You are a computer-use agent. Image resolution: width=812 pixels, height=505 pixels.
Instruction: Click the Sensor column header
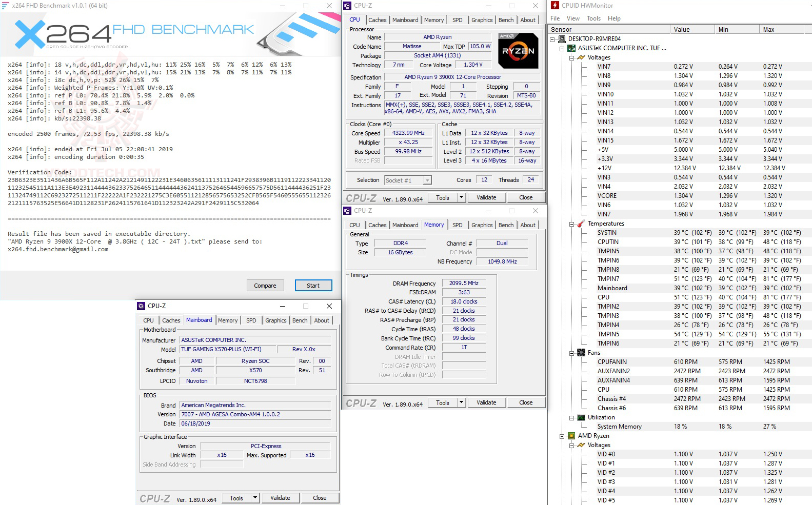click(x=609, y=30)
